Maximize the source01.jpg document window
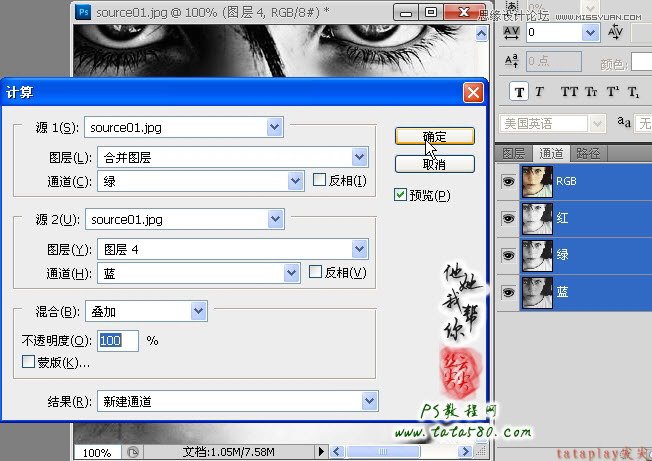652x461 pixels. click(431, 12)
